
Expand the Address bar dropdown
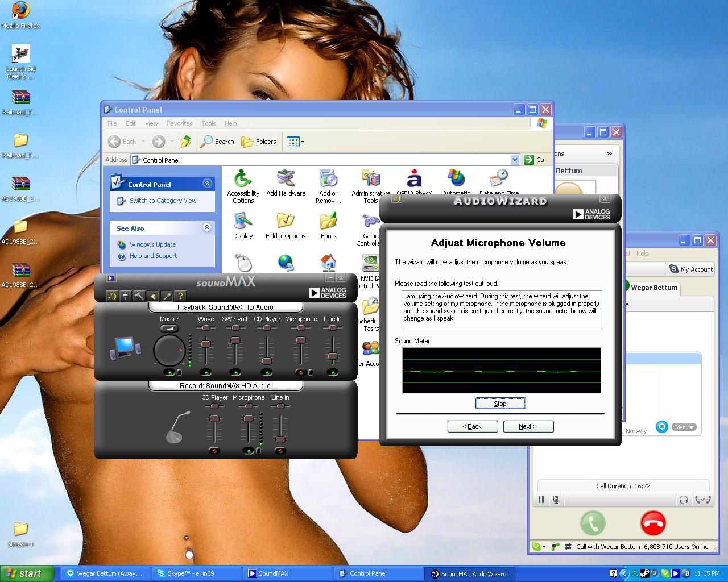tap(515, 160)
